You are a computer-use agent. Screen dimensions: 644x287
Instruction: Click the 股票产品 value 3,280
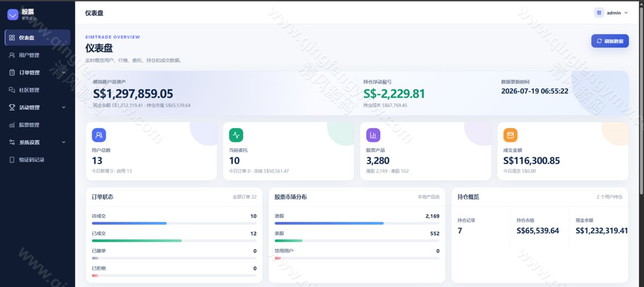pos(378,160)
